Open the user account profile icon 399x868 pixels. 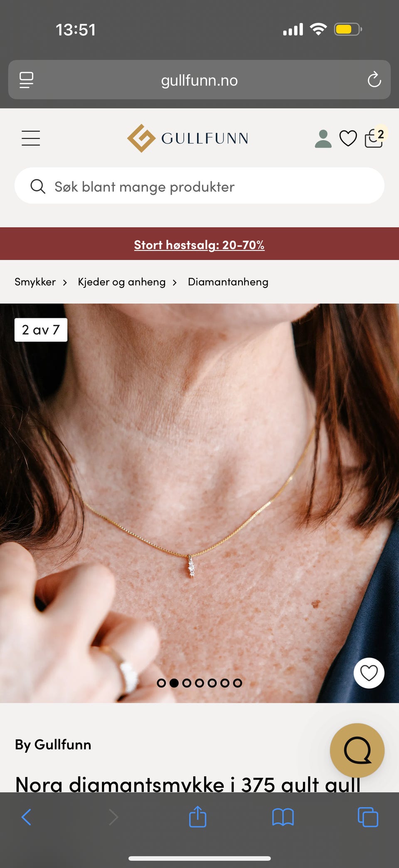(x=323, y=139)
